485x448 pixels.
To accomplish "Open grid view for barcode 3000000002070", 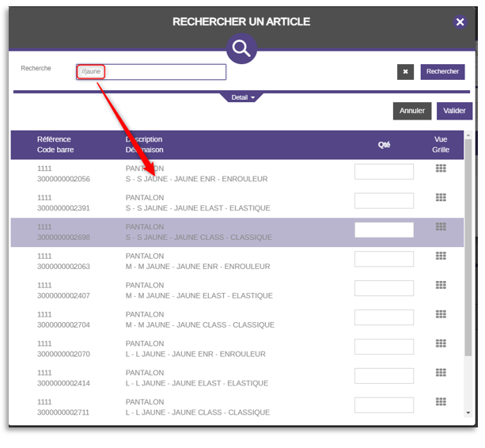I will 441,343.
